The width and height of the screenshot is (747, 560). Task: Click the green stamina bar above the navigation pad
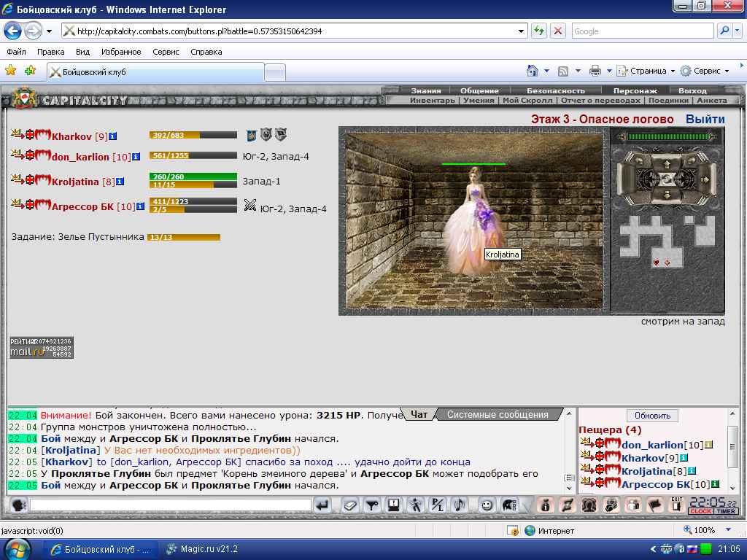(x=667, y=136)
